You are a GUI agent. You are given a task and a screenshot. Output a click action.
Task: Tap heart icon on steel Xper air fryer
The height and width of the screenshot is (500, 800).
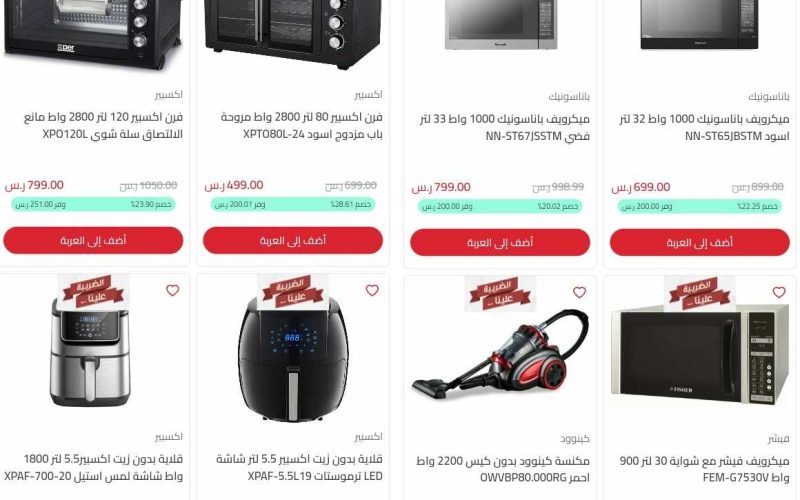172,290
